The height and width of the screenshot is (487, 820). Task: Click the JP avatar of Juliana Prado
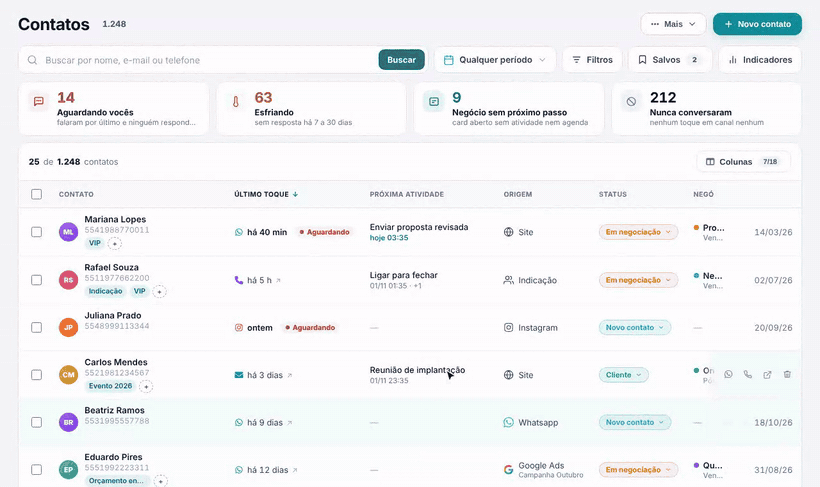click(68, 327)
